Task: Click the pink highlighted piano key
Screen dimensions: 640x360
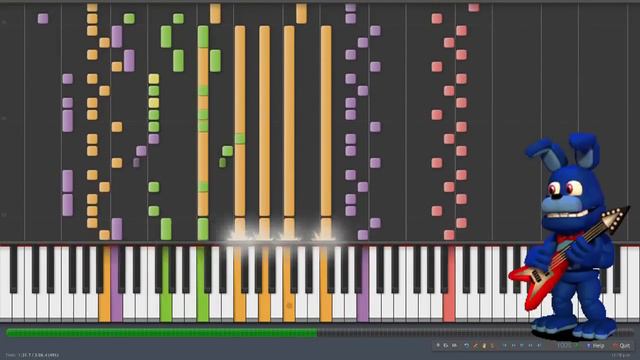Action: [x=449, y=284]
